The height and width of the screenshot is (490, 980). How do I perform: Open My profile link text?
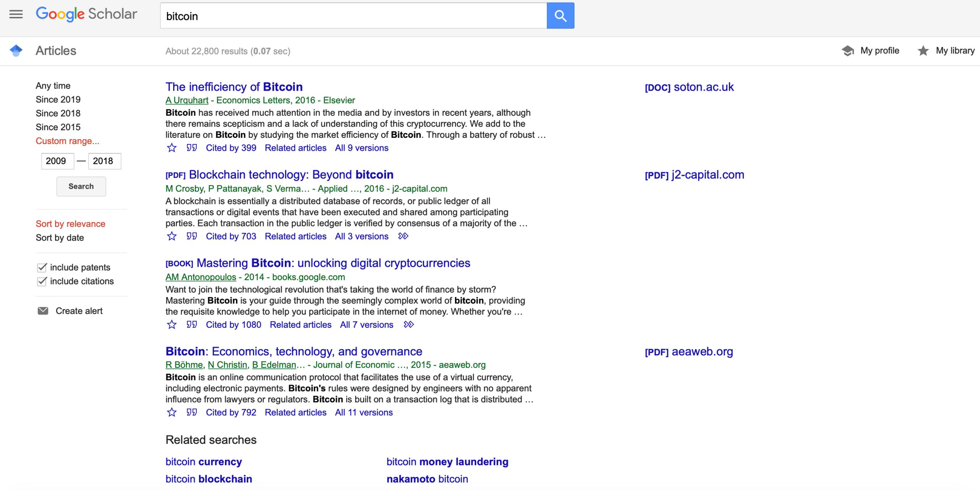[x=880, y=51]
